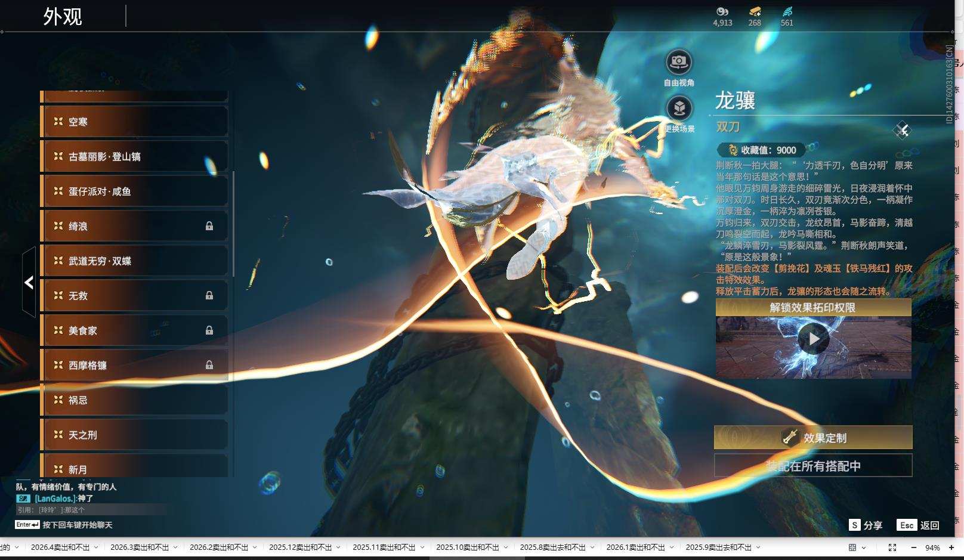Viewport: 964px width, 560px height.
Task: Click the 收藏值 collection value badge
Action: coord(761,150)
